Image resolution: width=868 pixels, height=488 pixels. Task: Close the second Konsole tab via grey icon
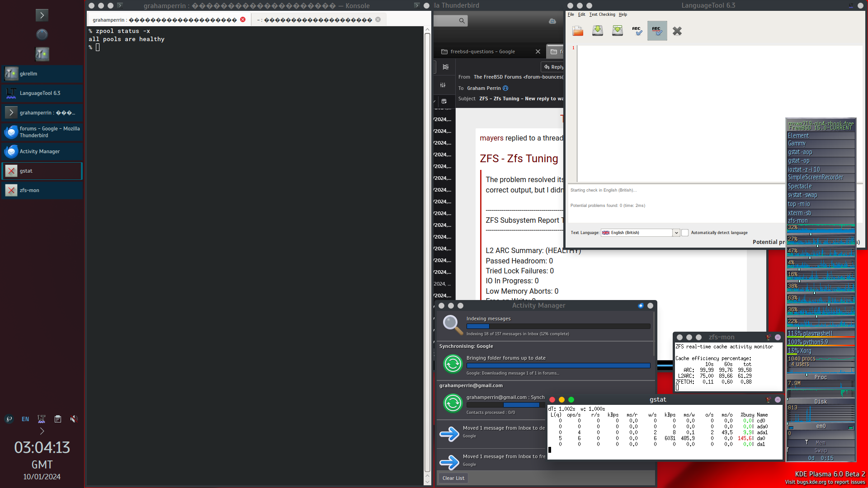[x=378, y=19]
